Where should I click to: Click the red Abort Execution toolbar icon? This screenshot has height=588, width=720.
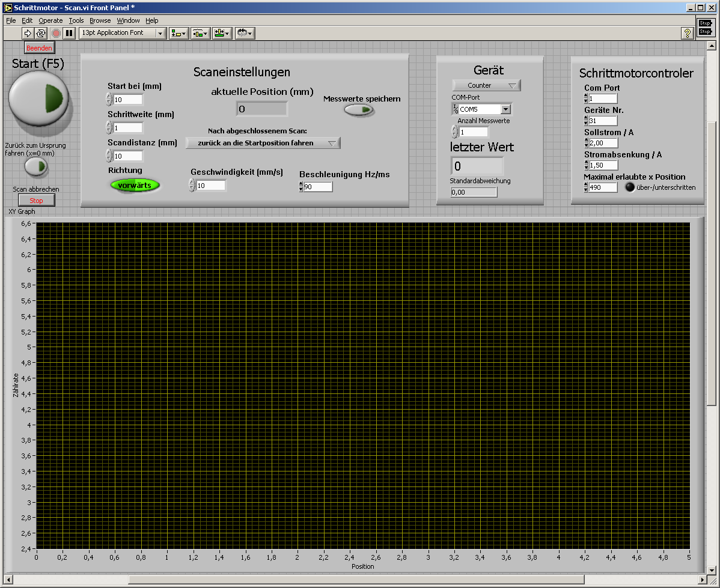pyautogui.click(x=56, y=33)
